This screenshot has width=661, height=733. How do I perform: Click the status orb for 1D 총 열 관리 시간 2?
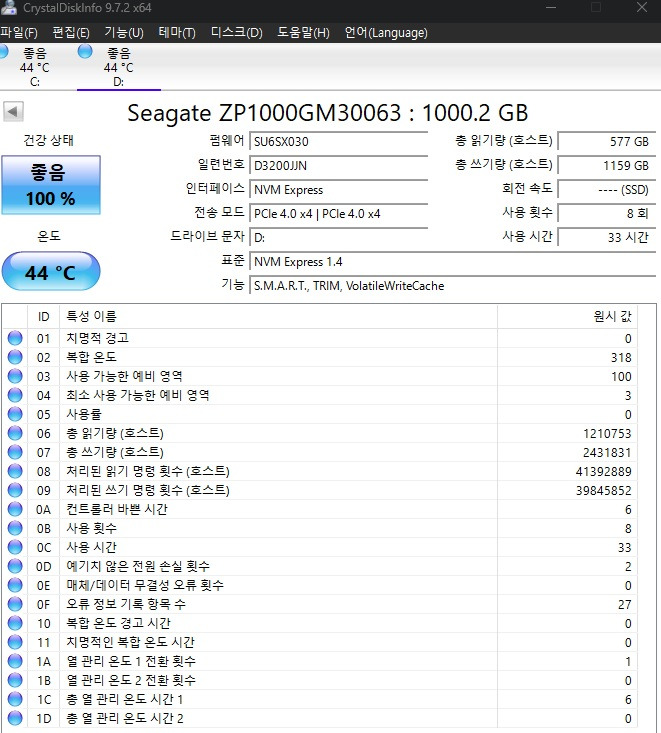[15, 719]
